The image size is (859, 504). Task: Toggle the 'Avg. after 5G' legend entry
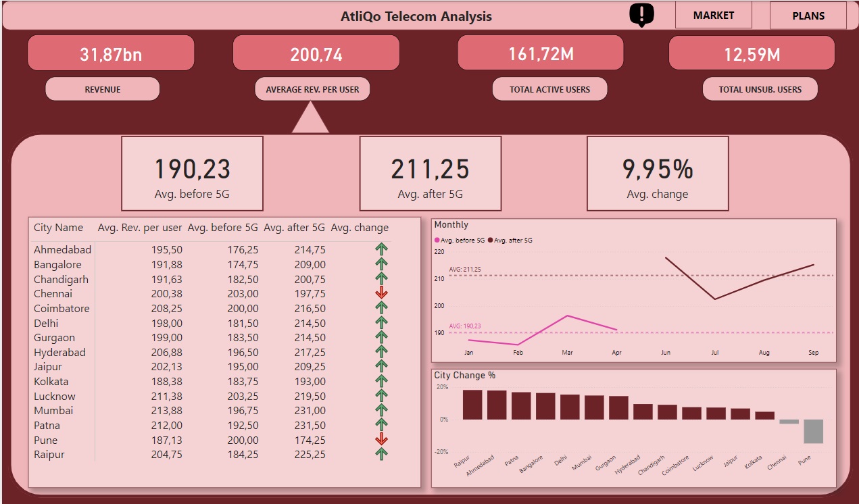(514, 240)
